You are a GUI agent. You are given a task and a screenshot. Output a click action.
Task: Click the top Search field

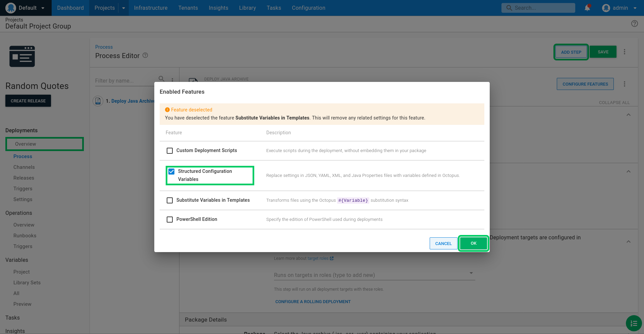pyautogui.click(x=538, y=8)
